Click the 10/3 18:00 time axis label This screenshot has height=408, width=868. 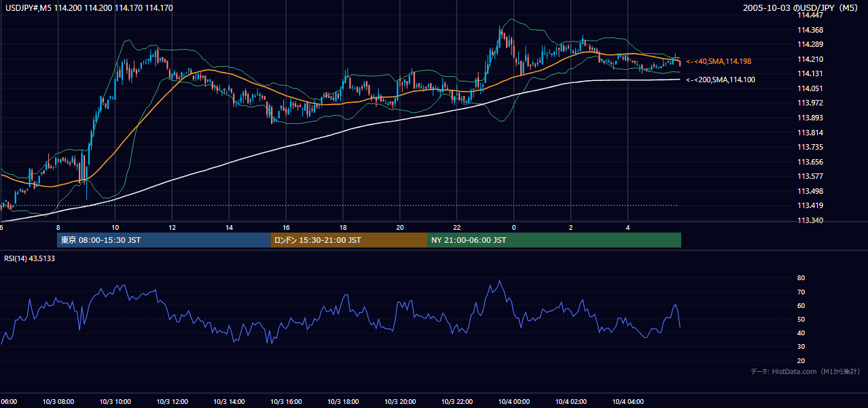(x=343, y=402)
